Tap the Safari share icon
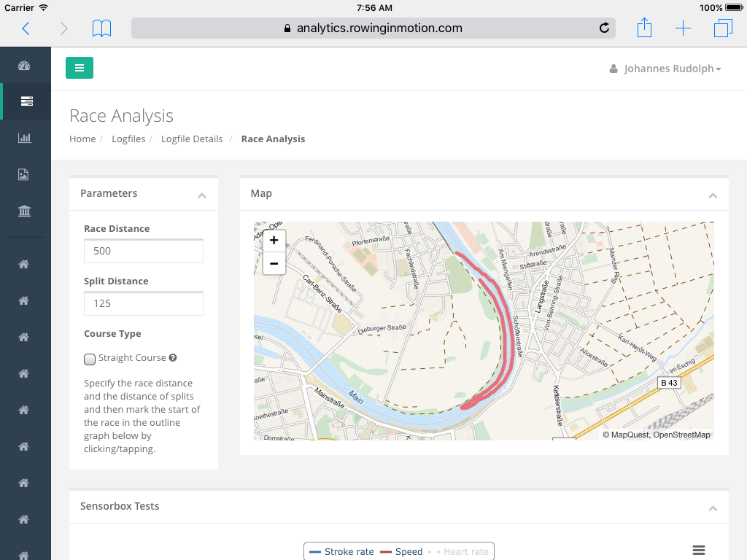 [643, 28]
